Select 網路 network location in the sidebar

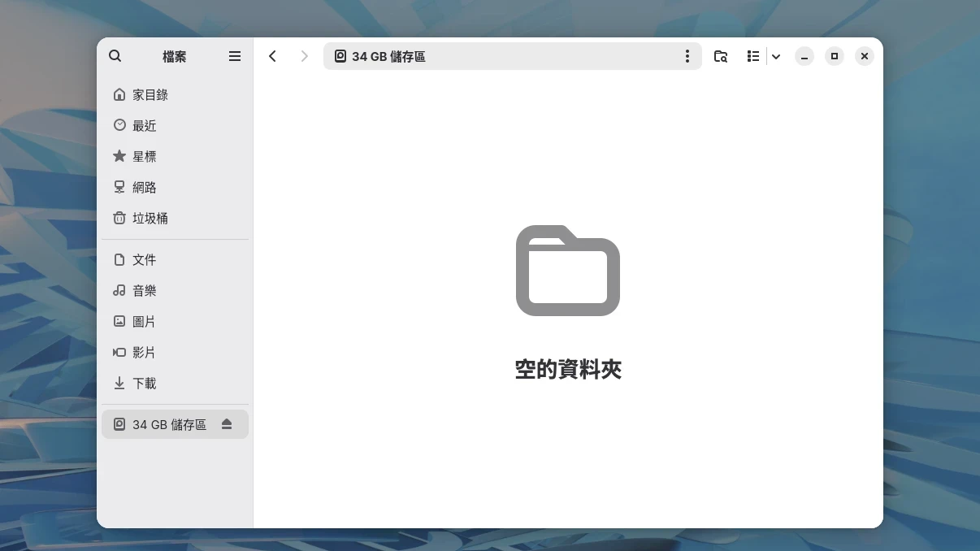pyautogui.click(x=145, y=188)
